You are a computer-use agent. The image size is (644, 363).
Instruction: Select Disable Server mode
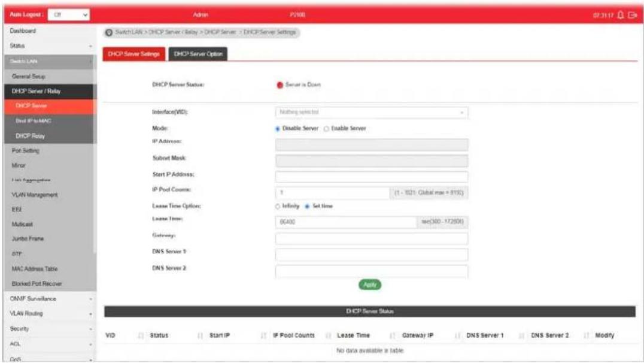tap(278, 129)
